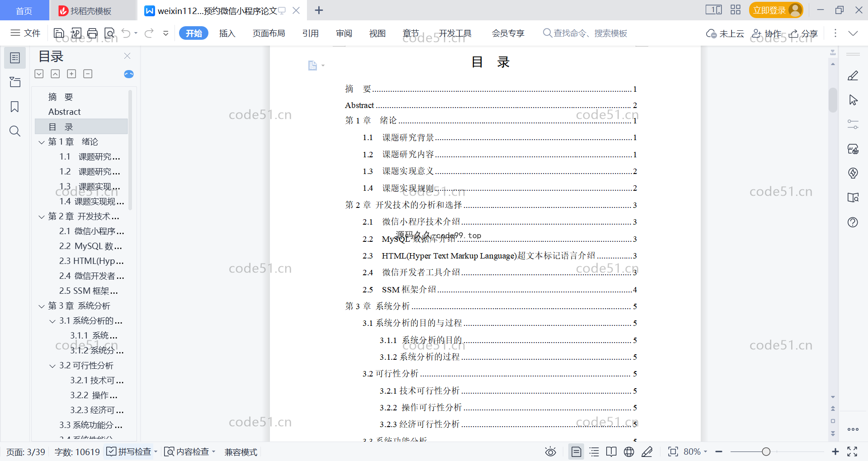Open the 会员专享 ribbon tab
The image size is (868, 461).
tap(508, 33)
